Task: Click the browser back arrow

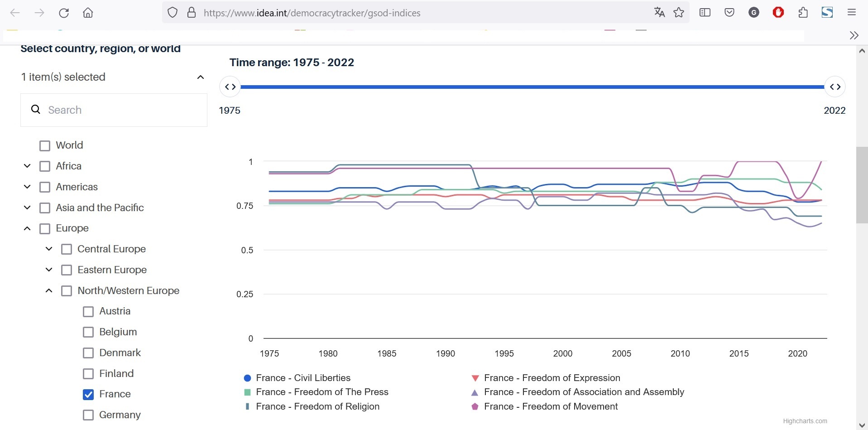Action: pyautogui.click(x=15, y=13)
